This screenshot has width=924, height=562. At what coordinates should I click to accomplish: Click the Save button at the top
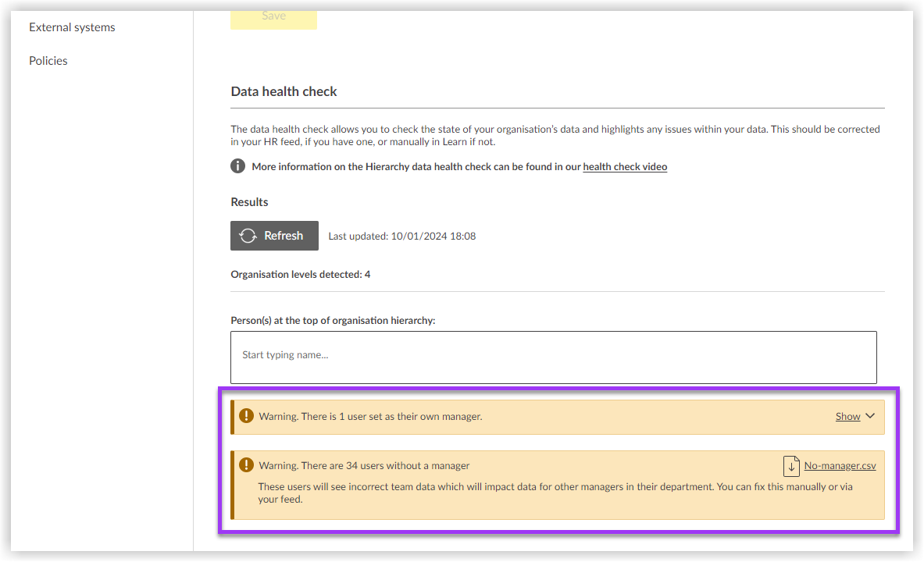(x=273, y=17)
